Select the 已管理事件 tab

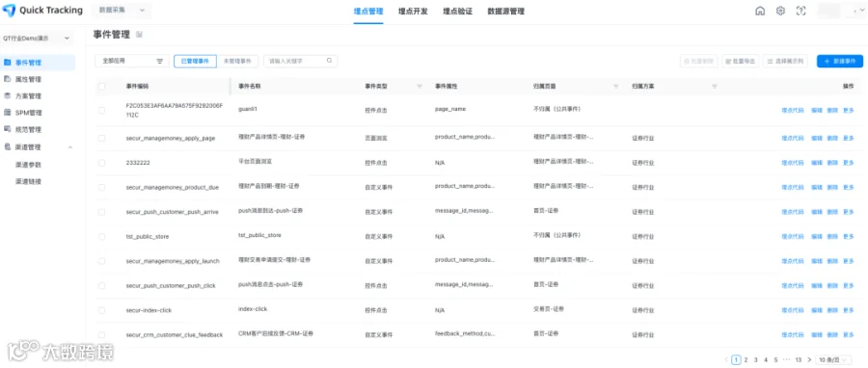pos(195,62)
